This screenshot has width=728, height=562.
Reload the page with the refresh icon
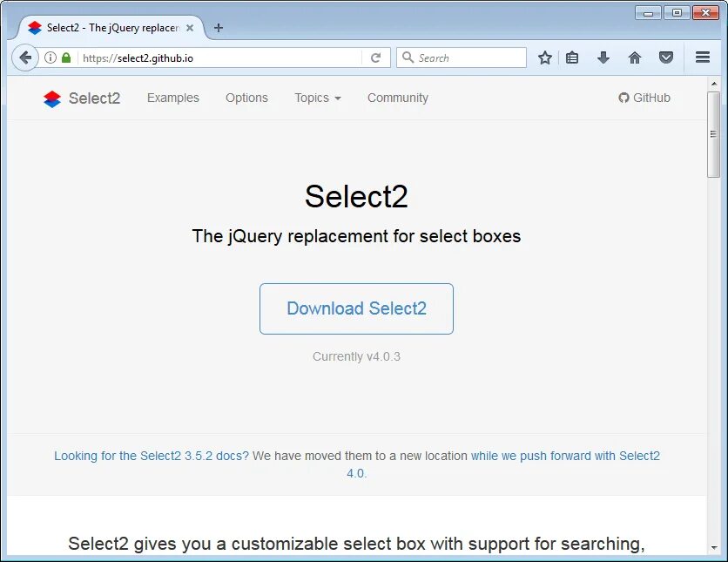(375, 58)
